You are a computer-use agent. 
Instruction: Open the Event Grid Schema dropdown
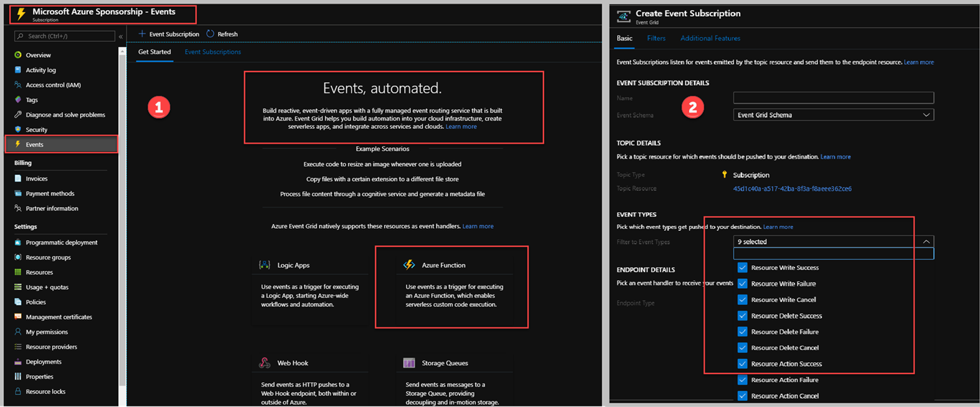(x=834, y=115)
